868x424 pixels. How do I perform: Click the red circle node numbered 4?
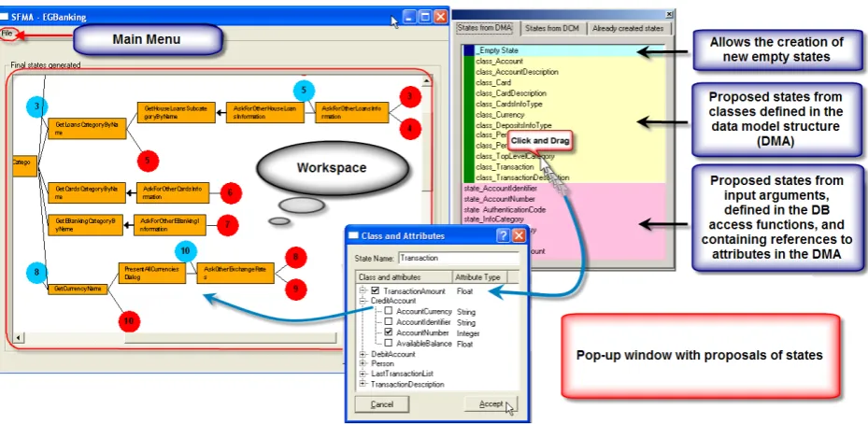[x=410, y=129]
